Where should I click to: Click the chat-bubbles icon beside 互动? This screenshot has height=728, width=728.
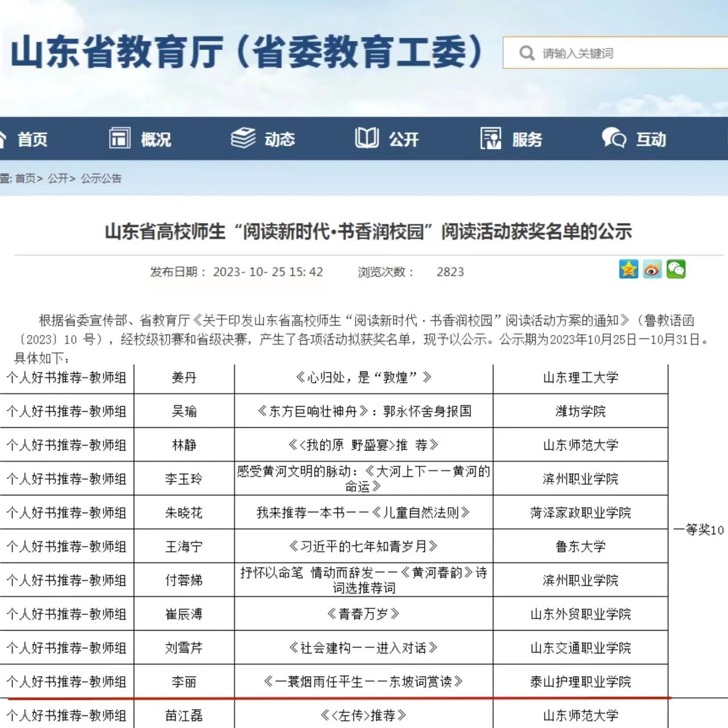pos(613,138)
